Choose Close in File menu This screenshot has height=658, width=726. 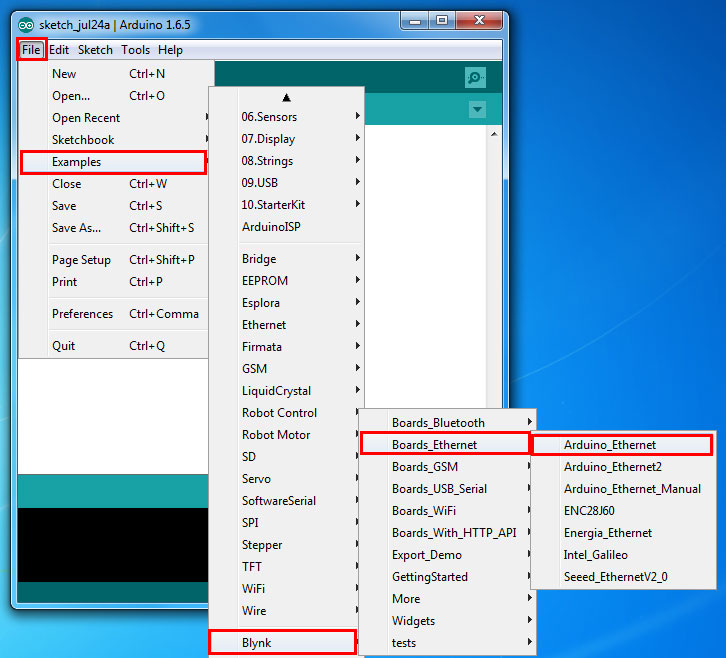(113, 184)
